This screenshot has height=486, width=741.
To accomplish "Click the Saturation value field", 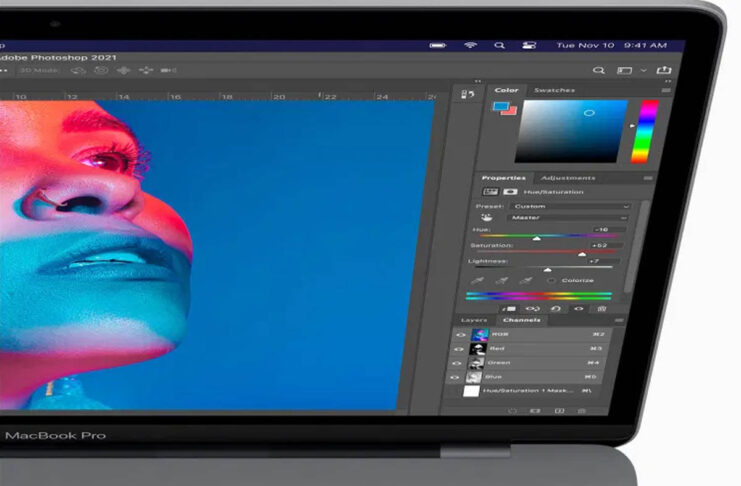I will pyautogui.click(x=606, y=245).
